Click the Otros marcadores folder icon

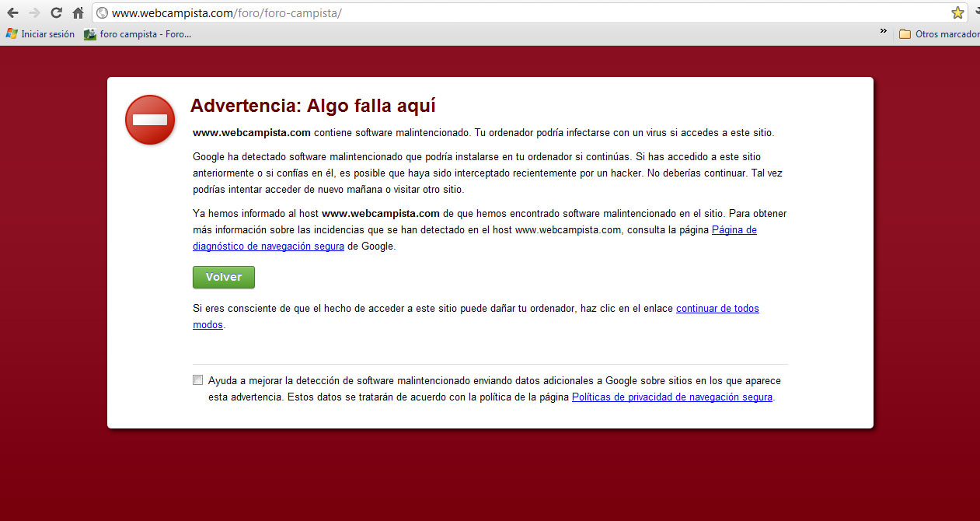905,34
